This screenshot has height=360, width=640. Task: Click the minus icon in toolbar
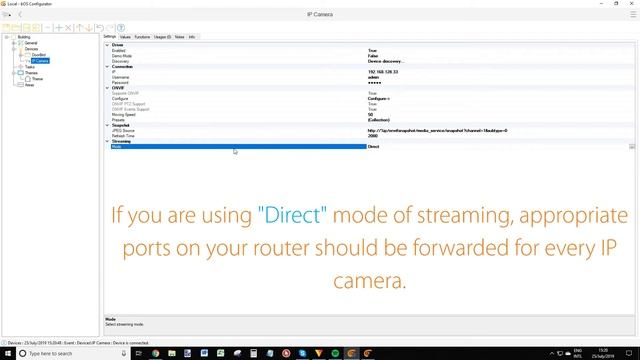(x=48, y=28)
